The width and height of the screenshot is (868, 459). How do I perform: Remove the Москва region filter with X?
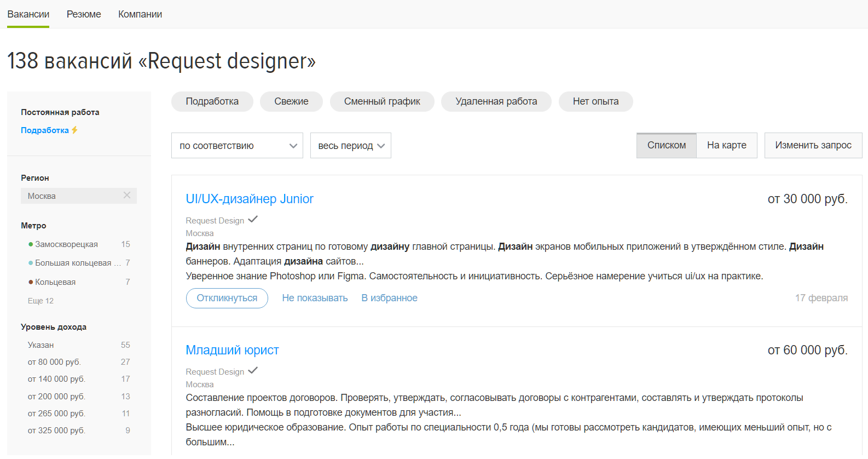pos(127,195)
